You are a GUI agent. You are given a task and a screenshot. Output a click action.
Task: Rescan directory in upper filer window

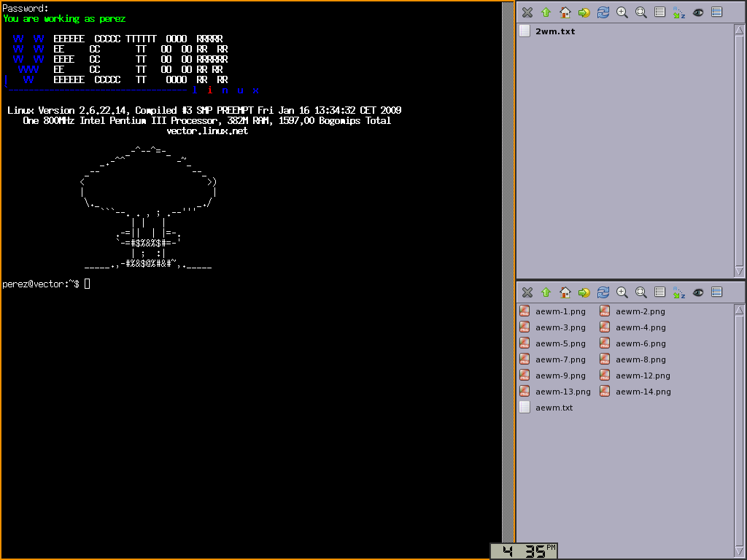[x=603, y=12]
